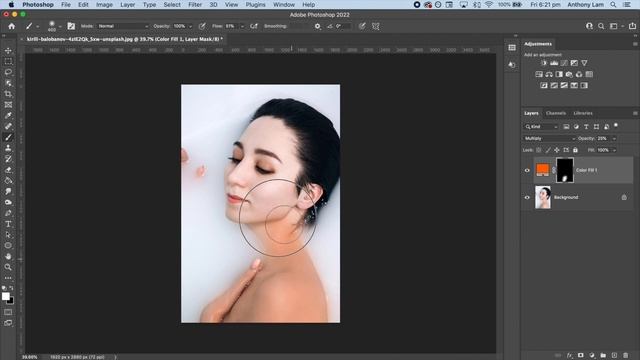Screen dimensions: 640x360
Task: Open the Select menu
Action: [172, 4]
